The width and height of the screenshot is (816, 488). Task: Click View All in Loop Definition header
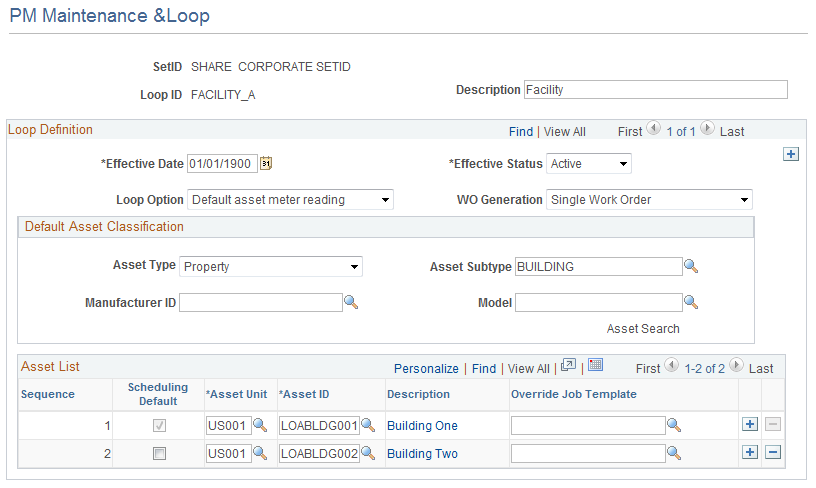click(565, 132)
